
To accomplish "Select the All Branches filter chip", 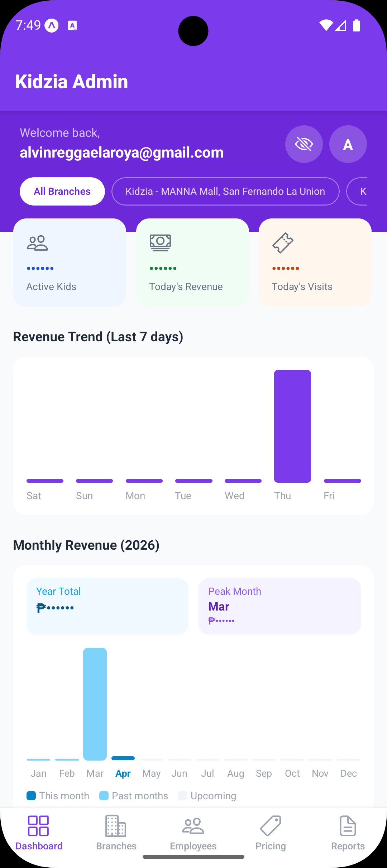I will click(62, 191).
